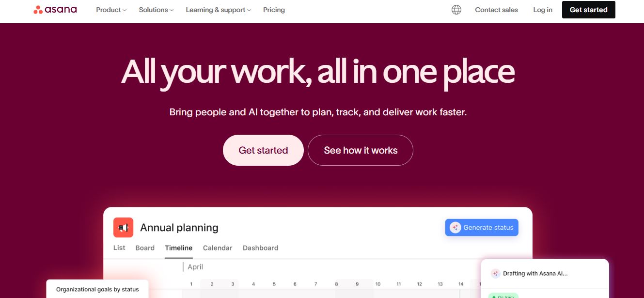This screenshot has height=298, width=644.
Task: Click the Get started hero button
Action: (263, 150)
